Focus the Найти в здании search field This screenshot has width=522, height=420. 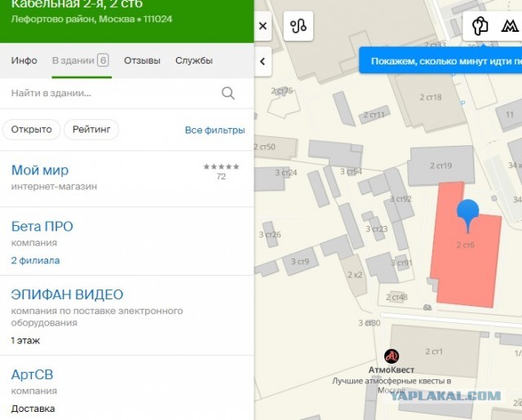(113, 93)
